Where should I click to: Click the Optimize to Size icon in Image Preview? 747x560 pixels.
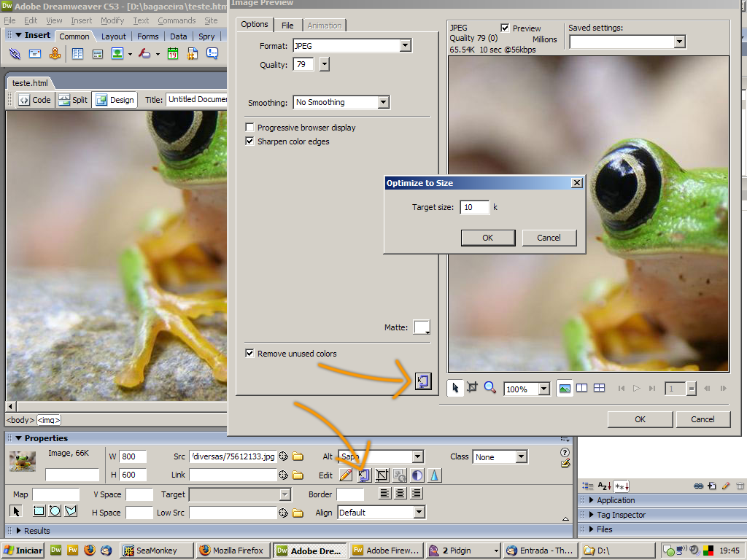click(423, 381)
